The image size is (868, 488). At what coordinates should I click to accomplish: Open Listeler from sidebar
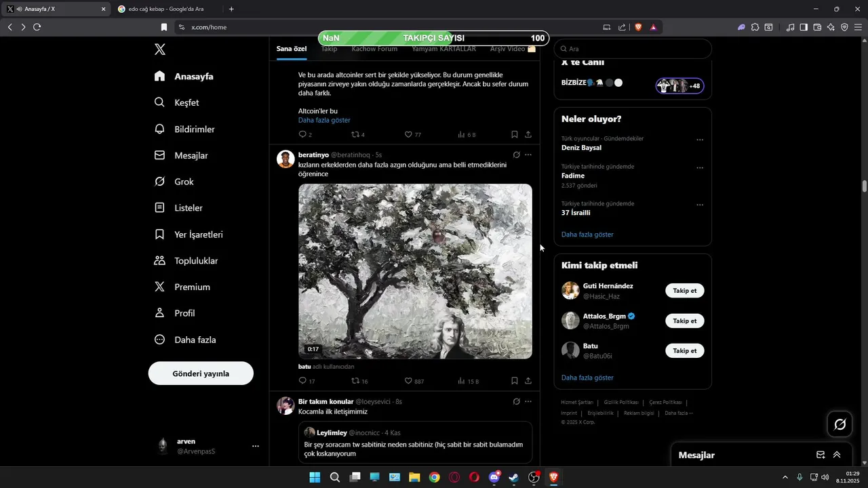178,208
